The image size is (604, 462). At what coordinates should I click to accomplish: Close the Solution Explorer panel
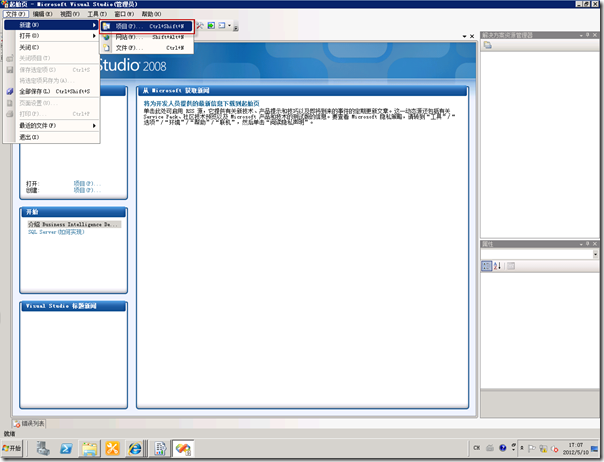click(595, 35)
